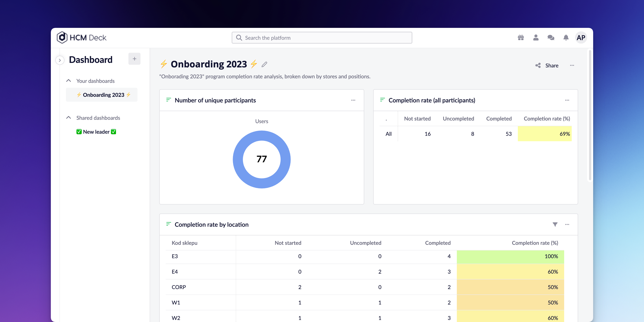Viewport: 644px width, 322px height.
Task: Open the chat messages icon
Action: [x=551, y=37]
